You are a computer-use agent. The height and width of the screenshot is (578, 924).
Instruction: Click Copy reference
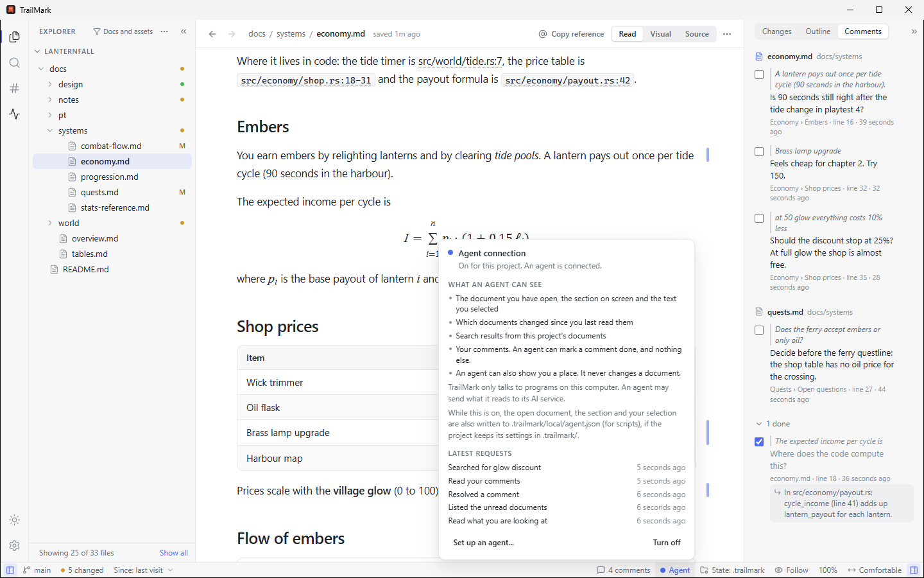[571, 34]
